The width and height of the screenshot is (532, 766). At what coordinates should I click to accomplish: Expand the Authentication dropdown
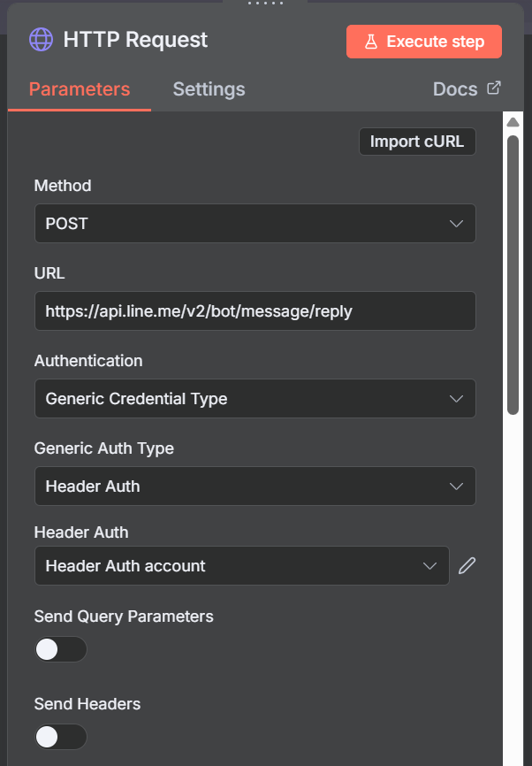tap(255, 399)
